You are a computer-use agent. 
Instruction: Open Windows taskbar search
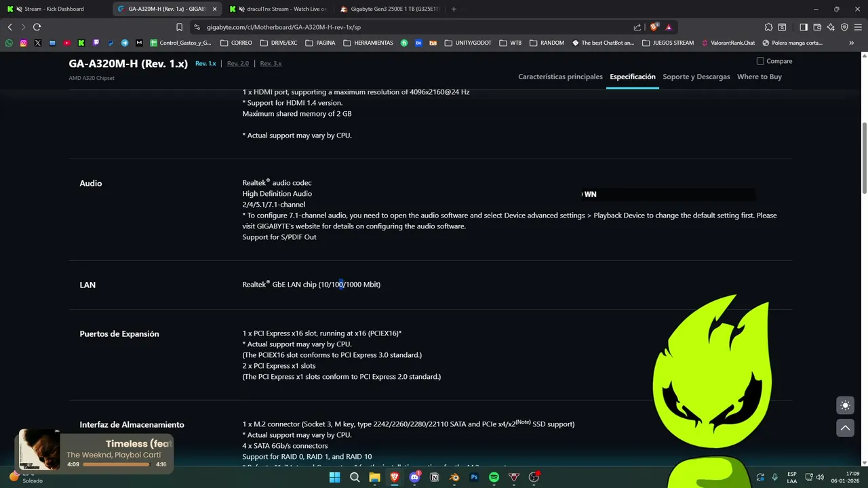(355, 477)
